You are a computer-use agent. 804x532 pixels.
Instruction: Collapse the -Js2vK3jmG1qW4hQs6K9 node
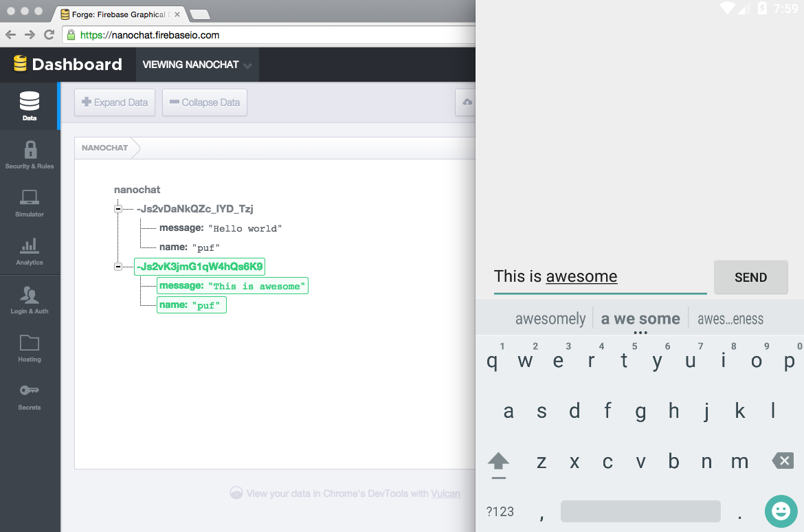pyautogui.click(x=118, y=267)
